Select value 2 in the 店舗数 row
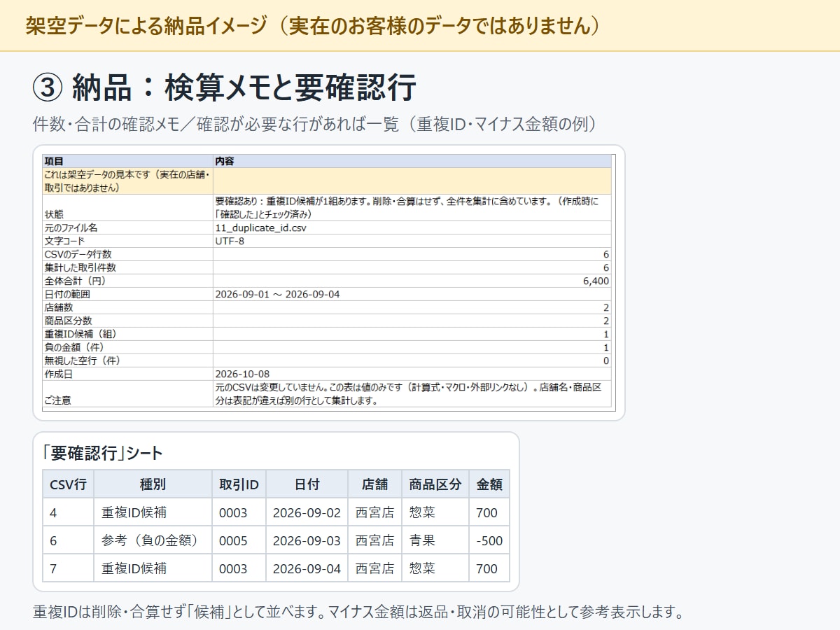 tap(605, 307)
